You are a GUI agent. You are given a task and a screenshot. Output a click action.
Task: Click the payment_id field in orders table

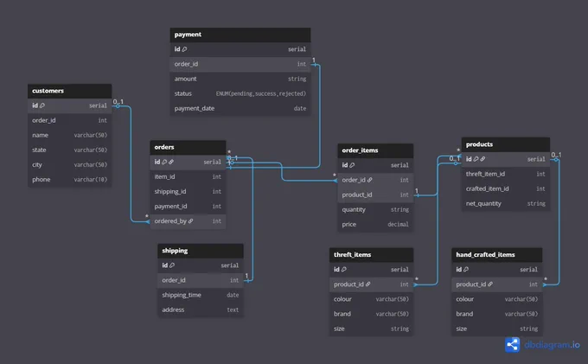coord(188,206)
